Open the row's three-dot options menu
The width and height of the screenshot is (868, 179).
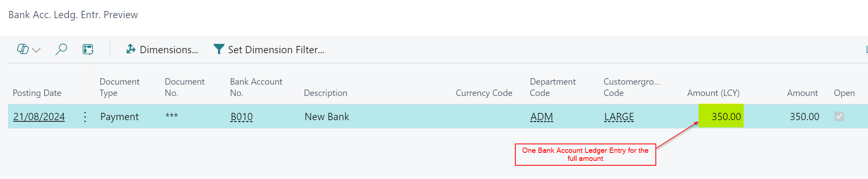[x=85, y=117]
